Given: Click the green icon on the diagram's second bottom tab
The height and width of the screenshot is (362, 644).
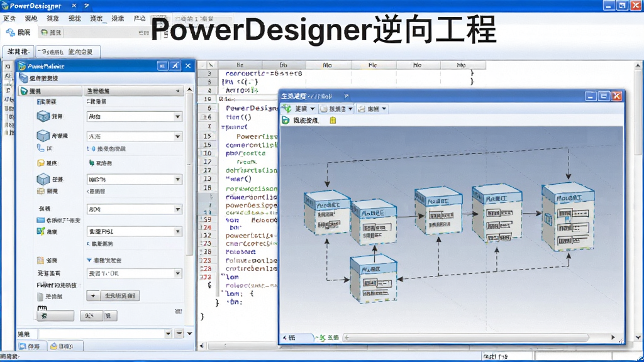Looking at the screenshot, I should 323,337.
